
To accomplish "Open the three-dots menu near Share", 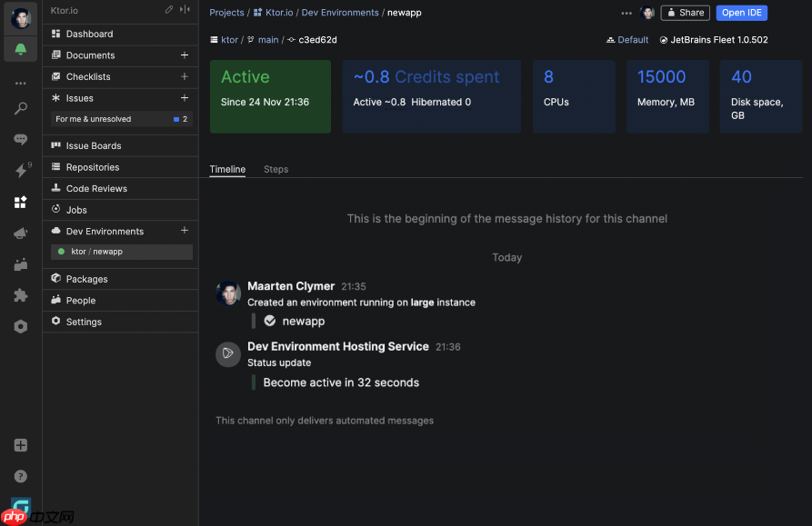I will [x=627, y=13].
